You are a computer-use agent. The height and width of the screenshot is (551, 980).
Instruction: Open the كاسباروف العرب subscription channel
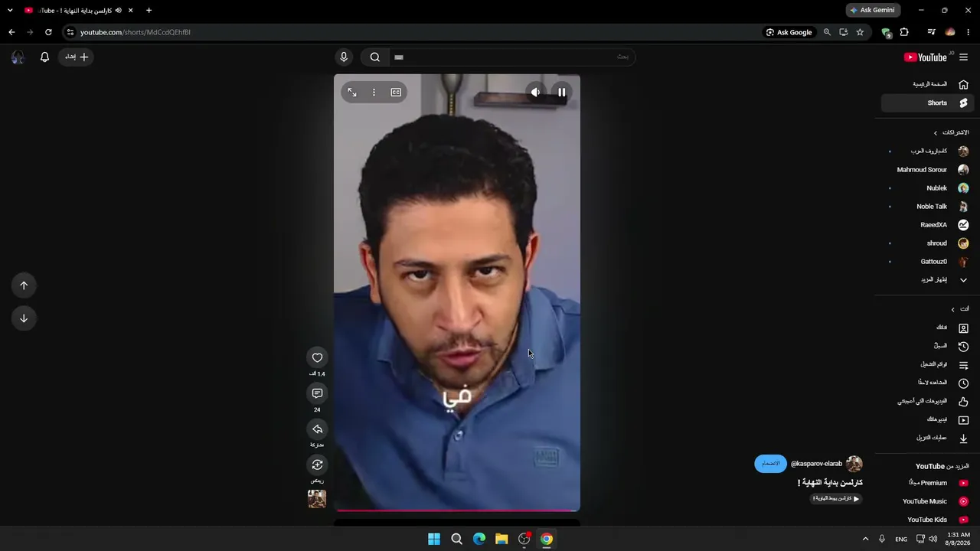point(927,152)
